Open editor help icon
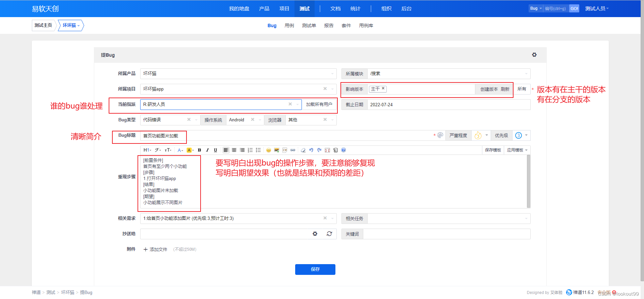644x299 pixels. click(x=343, y=150)
